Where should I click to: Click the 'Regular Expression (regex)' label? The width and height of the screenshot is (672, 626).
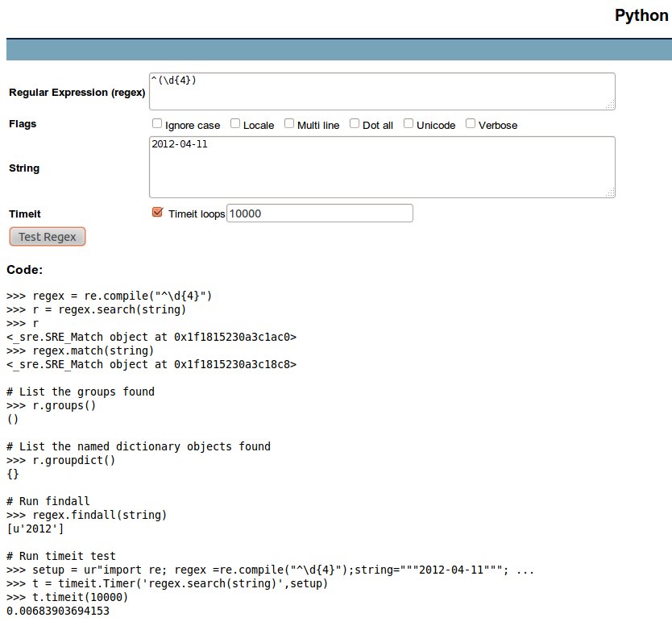pyautogui.click(x=77, y=93)
